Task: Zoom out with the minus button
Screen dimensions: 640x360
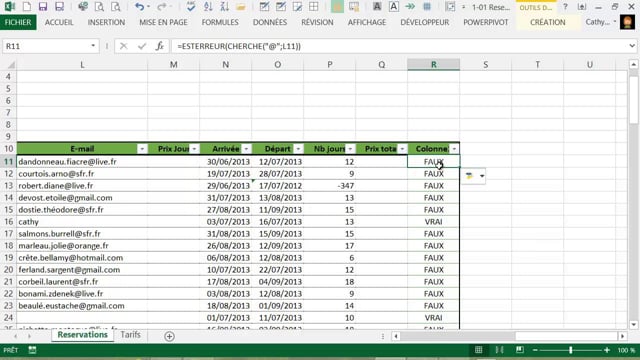Action: pos(535,350)
